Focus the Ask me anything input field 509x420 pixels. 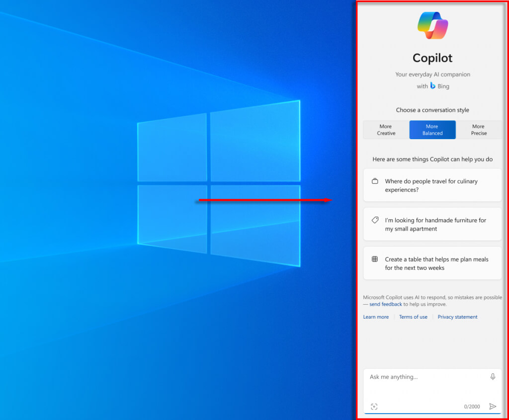point(432,391)
